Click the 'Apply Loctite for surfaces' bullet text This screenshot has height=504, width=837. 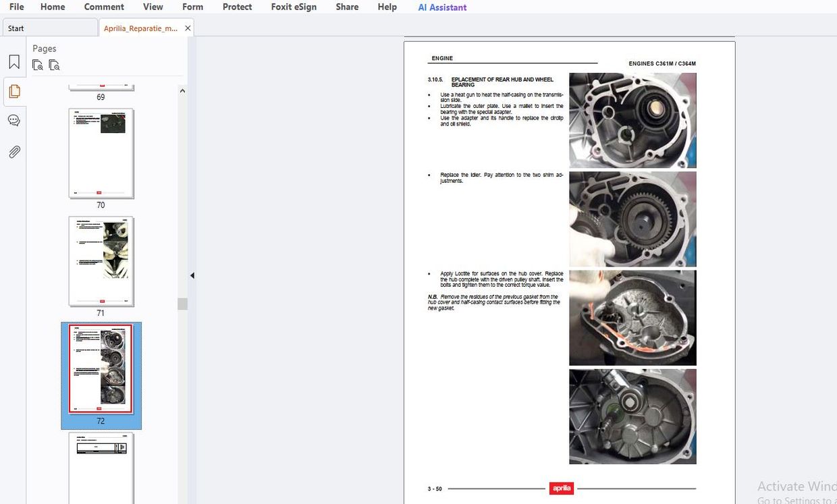(502, 279)
